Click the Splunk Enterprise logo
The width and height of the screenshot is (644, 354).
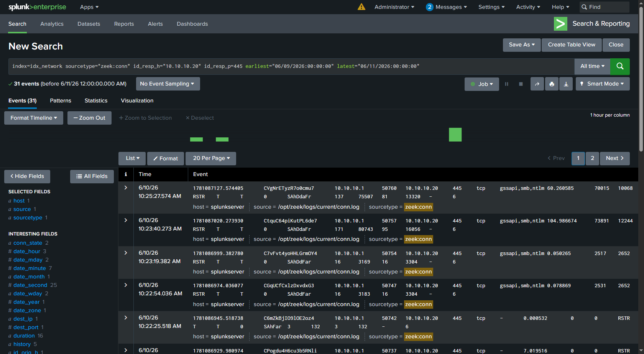point(37,7)
